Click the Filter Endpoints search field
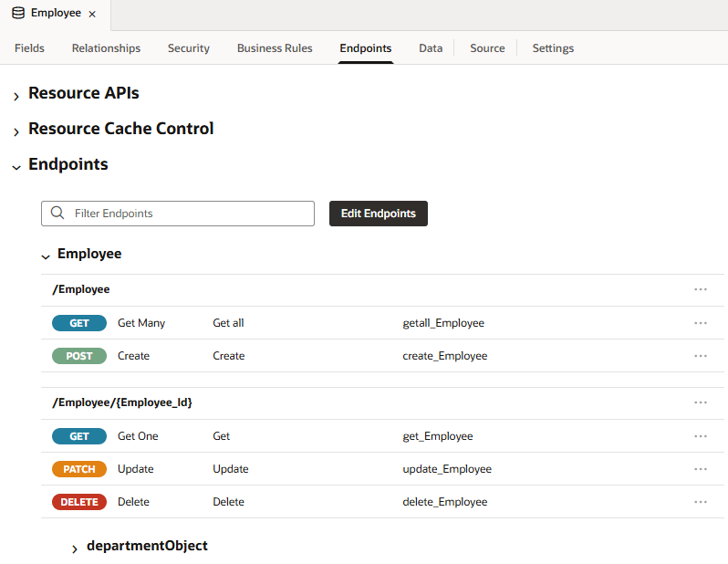Screen dimensions: 728x564 (187, 214)
